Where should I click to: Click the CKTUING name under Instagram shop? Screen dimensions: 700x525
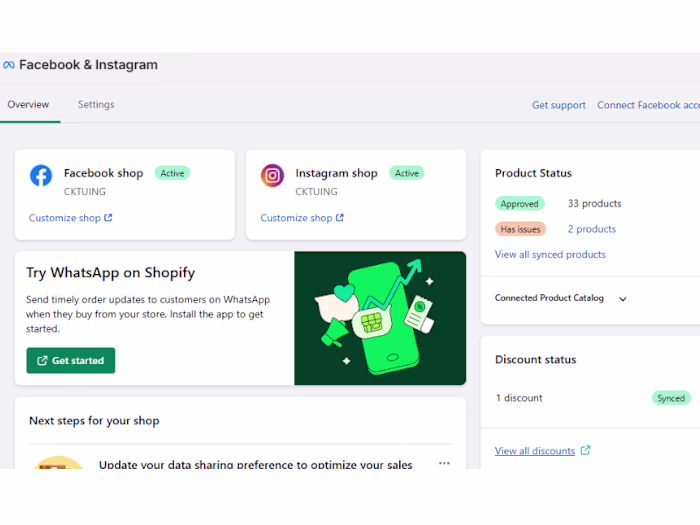[x=317, y=192]
